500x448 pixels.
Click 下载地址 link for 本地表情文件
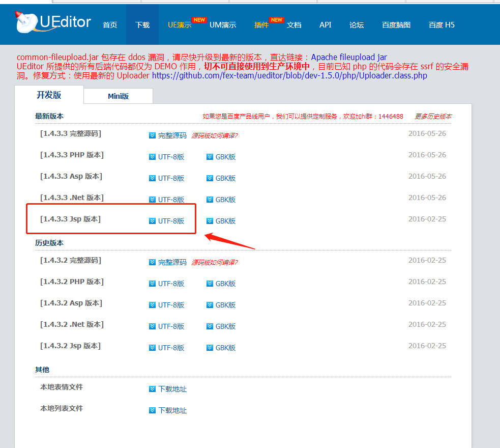pyautogui.click(x=172, y=389)
